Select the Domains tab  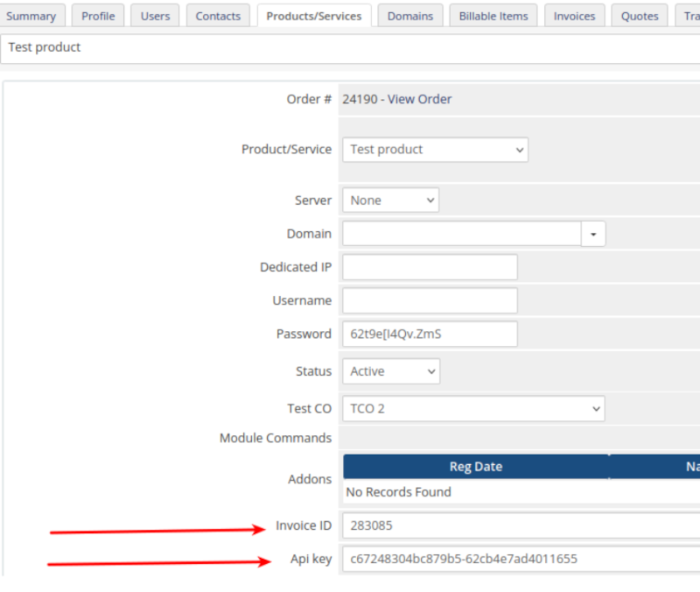[x=409, y=16]
